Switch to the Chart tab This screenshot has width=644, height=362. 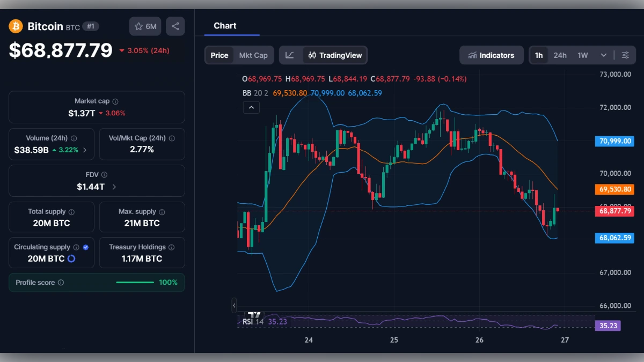224,25
